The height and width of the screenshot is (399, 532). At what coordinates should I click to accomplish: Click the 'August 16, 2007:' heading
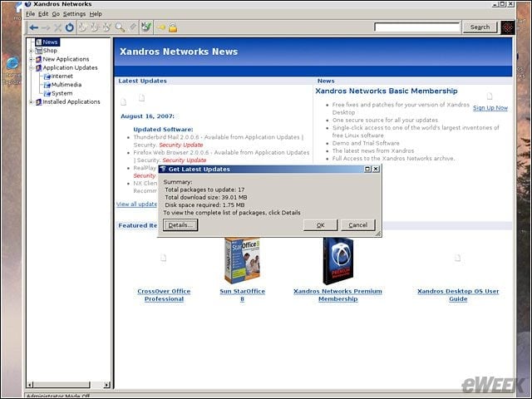[x=148, y=116]
